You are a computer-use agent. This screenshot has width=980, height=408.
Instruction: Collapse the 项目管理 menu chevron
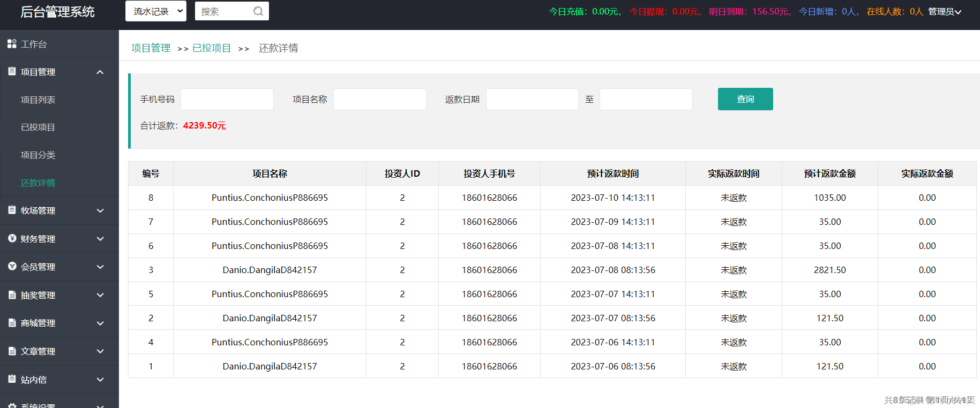tap(100, 72)
